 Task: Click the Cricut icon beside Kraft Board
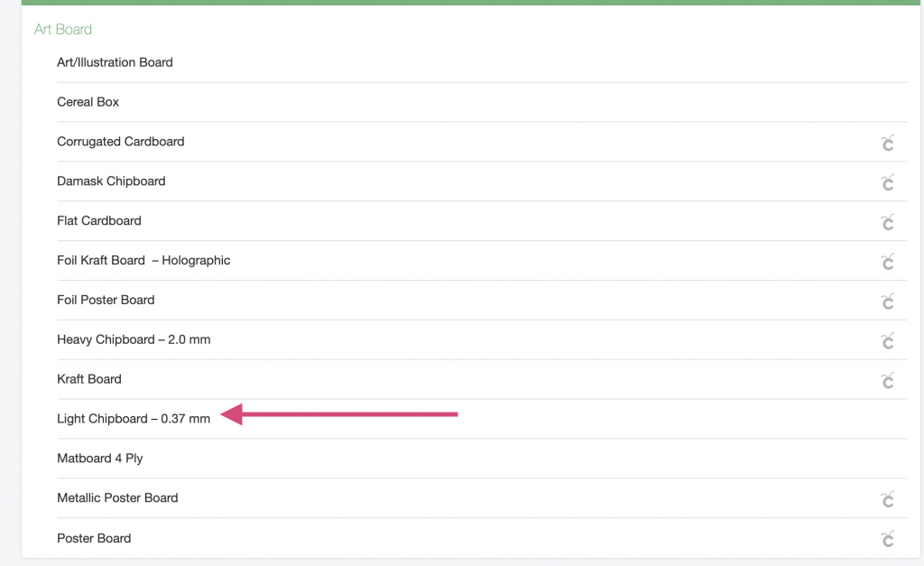(888, 380)
